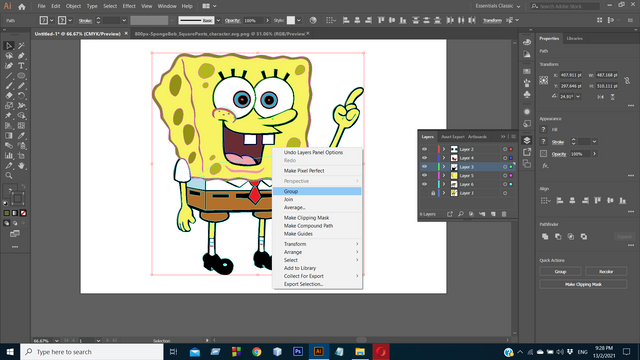The height and width of the screenshot is (360, 640).
Task: Create new layer in Layers panel
Action: [493, 214]
